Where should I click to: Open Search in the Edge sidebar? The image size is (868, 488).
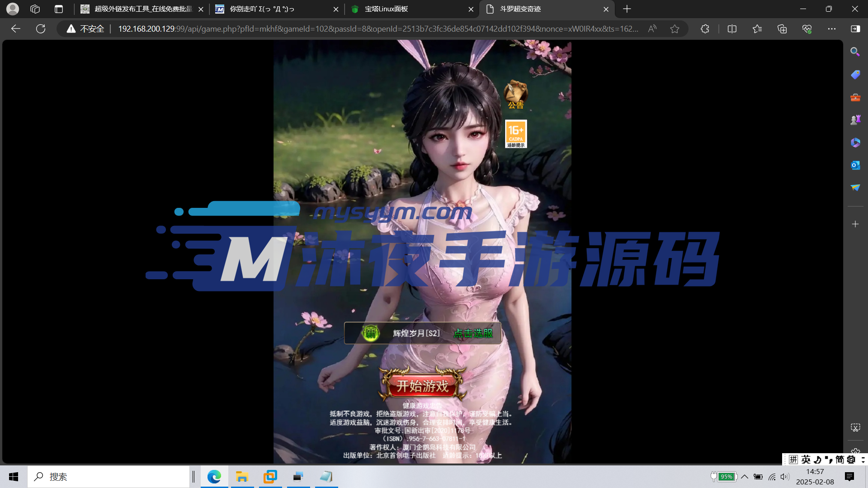pyautogui.click(x=855, y=52)
